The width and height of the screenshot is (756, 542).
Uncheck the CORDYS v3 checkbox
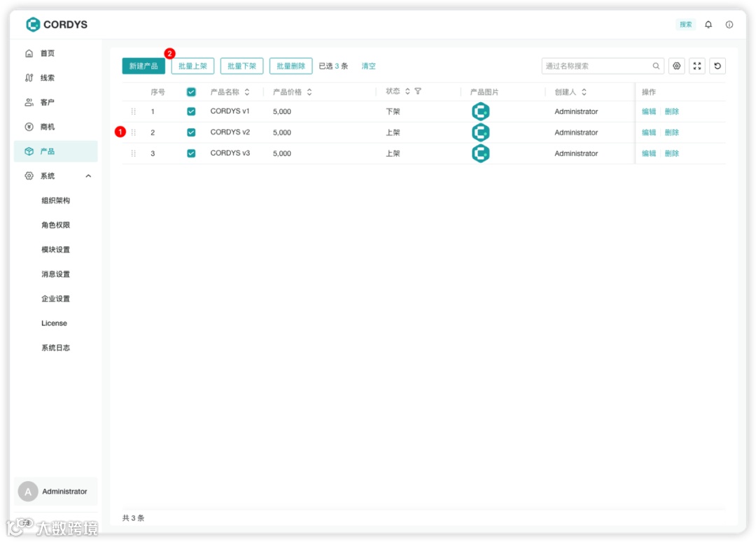click(x=191, y=153)
